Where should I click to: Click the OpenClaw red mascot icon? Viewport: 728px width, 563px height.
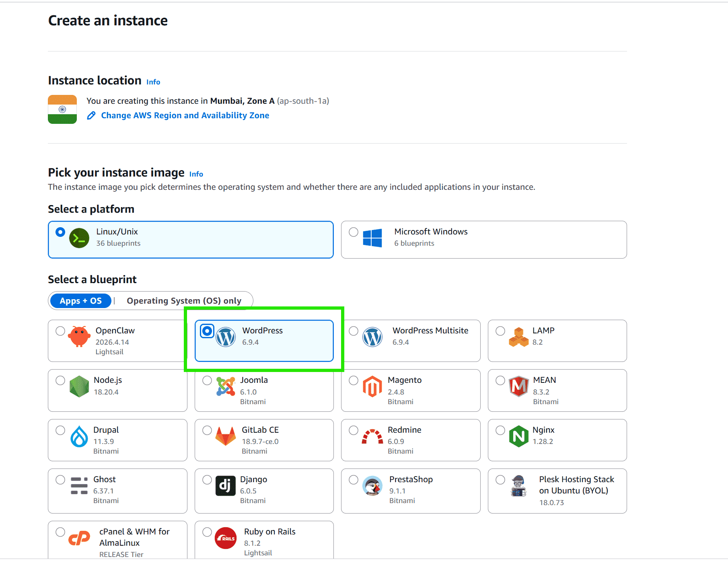pos(79,336)
